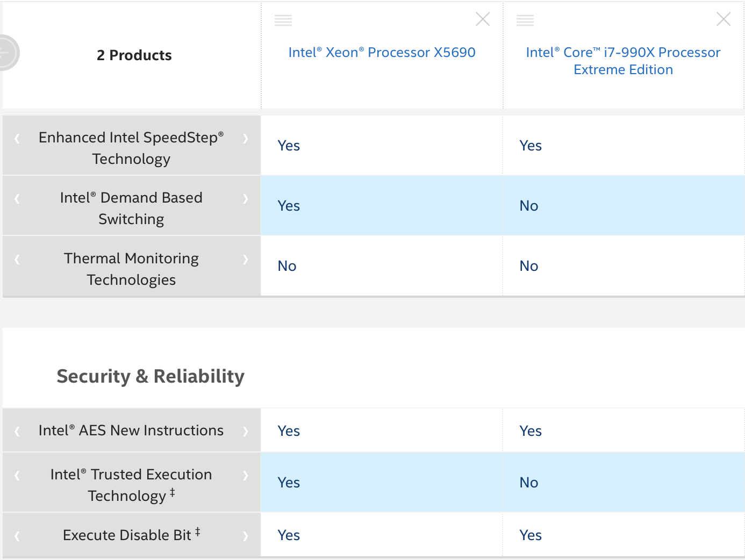Click the partially visible round back button

click(x=9, y=53)
